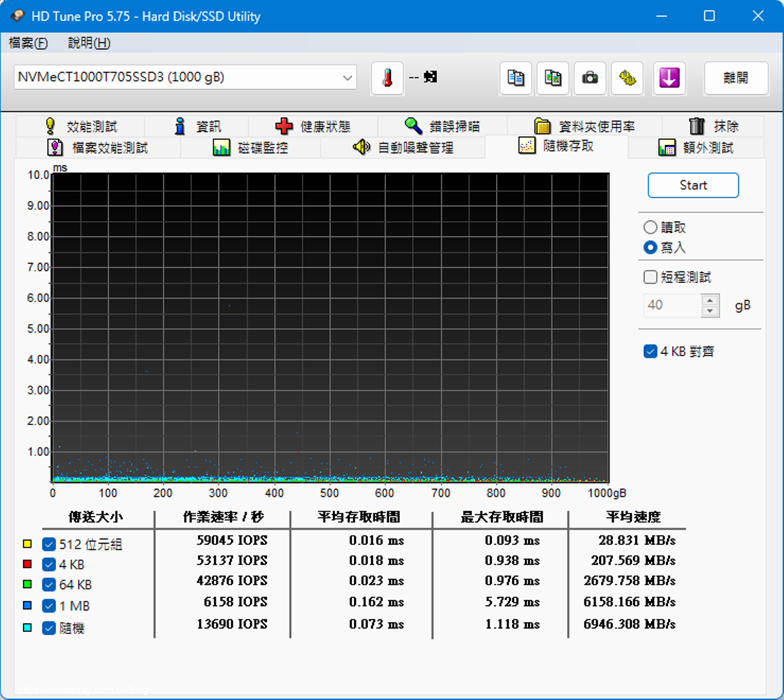Open the 說明(H) help menu
The width and height of the screenshot is (784, 700).
89,43
